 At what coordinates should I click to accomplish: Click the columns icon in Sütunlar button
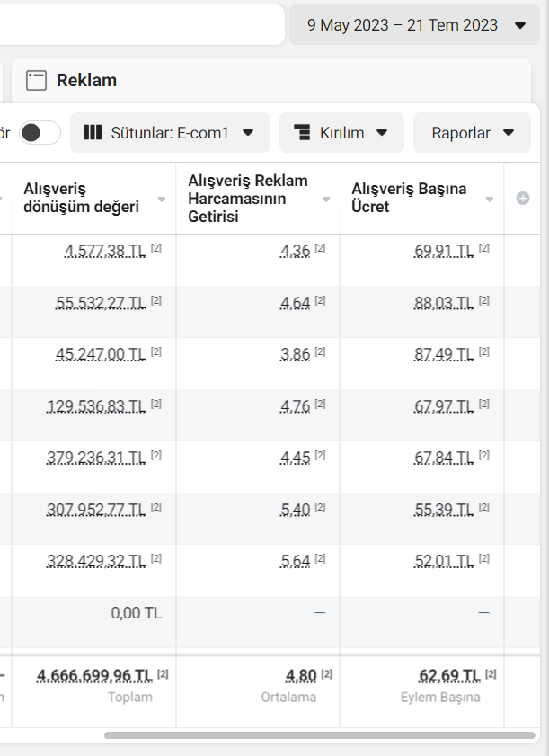[x=93, y=132]
